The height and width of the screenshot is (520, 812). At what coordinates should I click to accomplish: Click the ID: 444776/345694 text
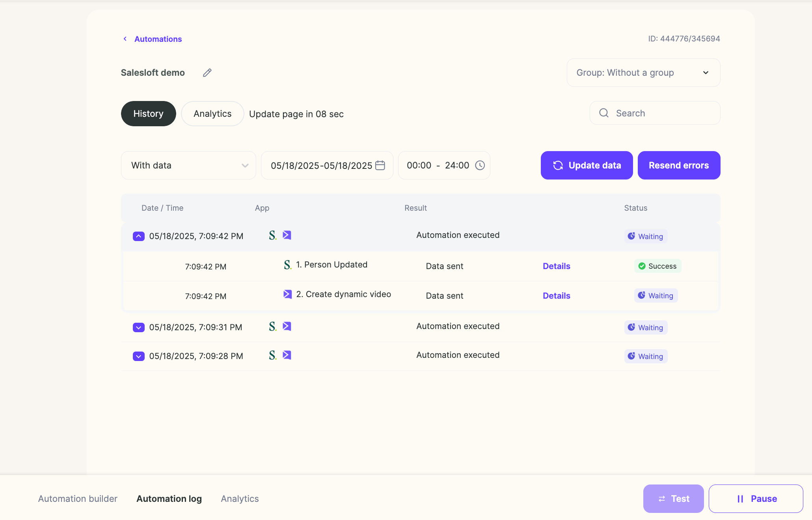(x=684, y=39)
